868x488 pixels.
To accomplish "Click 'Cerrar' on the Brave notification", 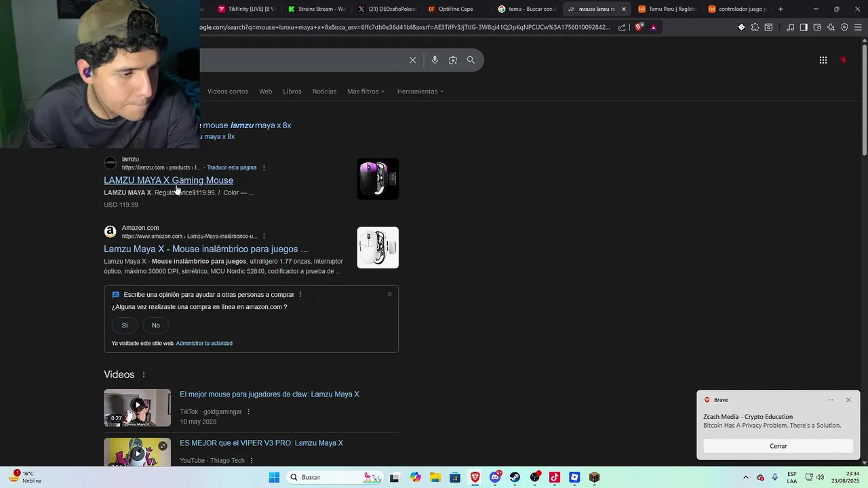I will [778, 446].
